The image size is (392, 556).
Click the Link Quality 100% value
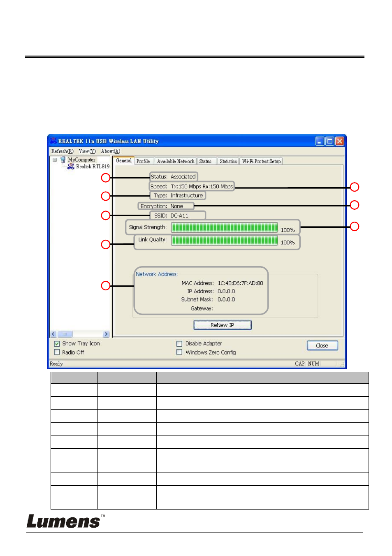pyautogui.click(x=288, y=243)
